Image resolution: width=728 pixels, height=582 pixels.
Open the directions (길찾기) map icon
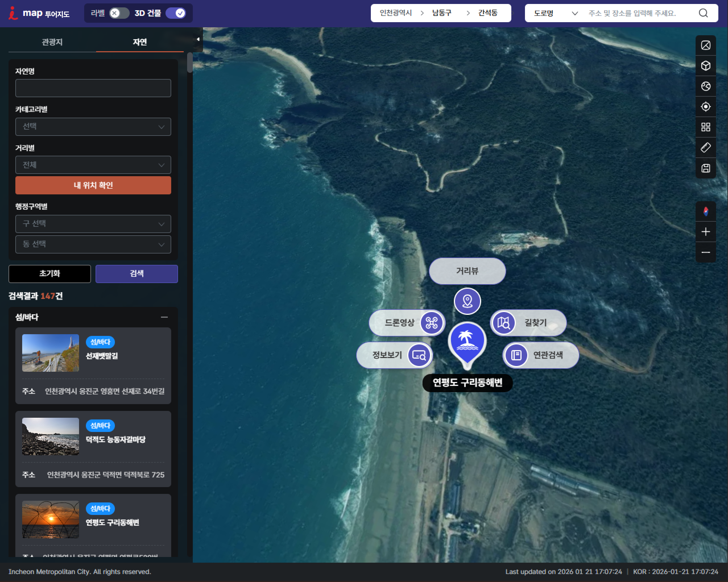(x=503, y=323)
